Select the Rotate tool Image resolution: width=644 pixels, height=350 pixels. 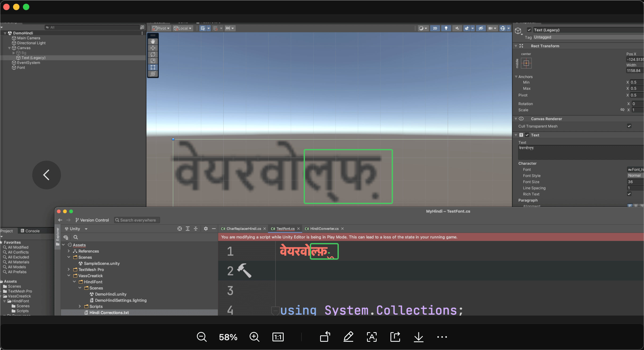(153, 54)
